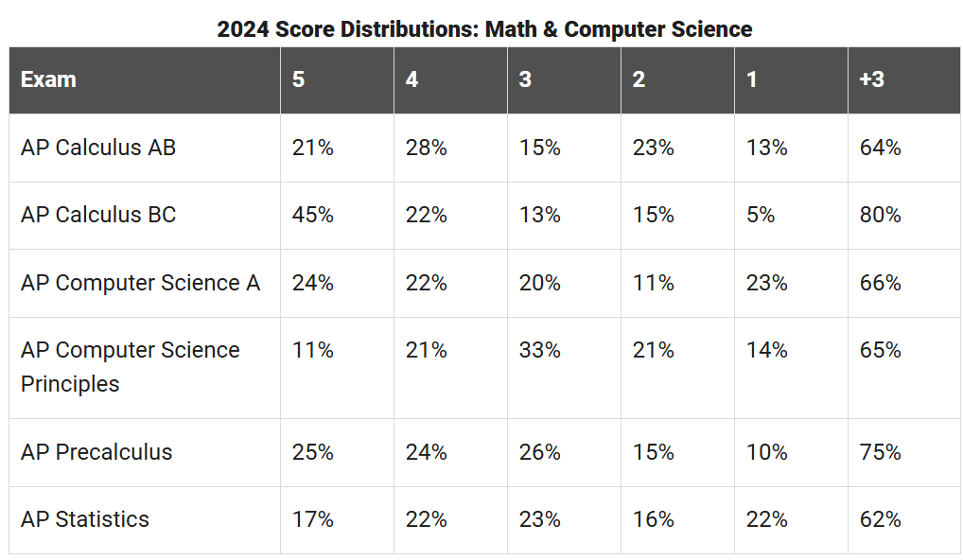Click AP Calculus BC exam name

[98, 215]
